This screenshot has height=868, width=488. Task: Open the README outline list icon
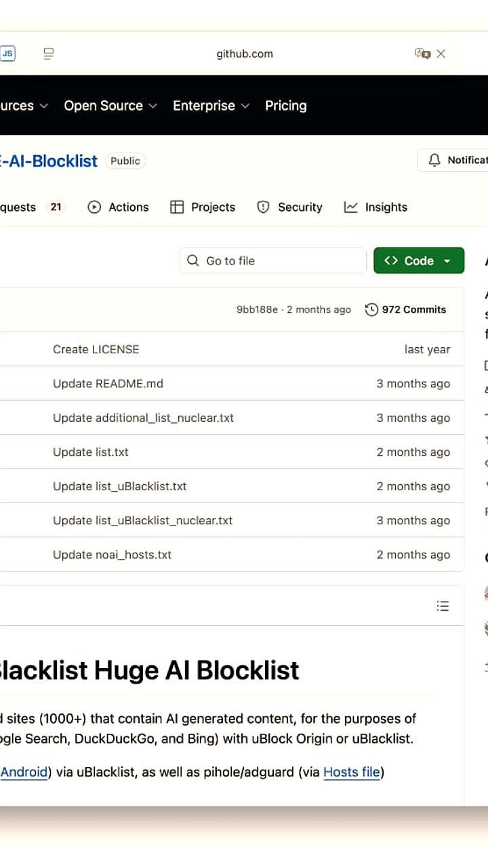click(443, 606)
